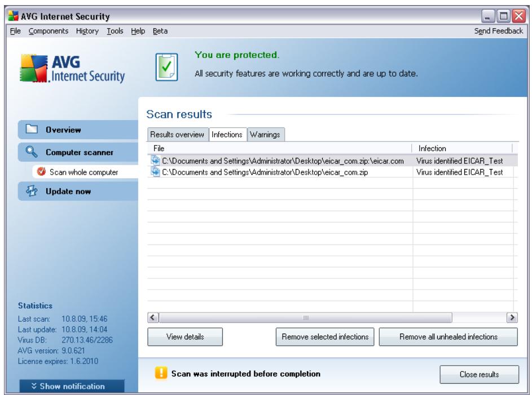Open the Computer scanner section
Viewport: 532px width, 395px height.
pyautogui.click(x=78, y=152)
